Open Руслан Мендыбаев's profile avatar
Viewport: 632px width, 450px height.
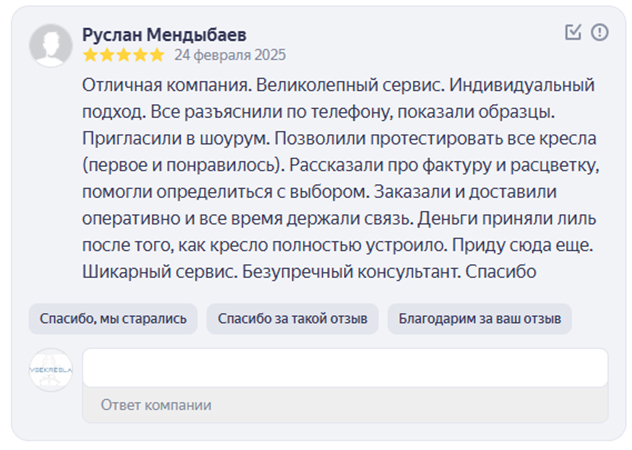pyautogui.click(x=51, y=46)
